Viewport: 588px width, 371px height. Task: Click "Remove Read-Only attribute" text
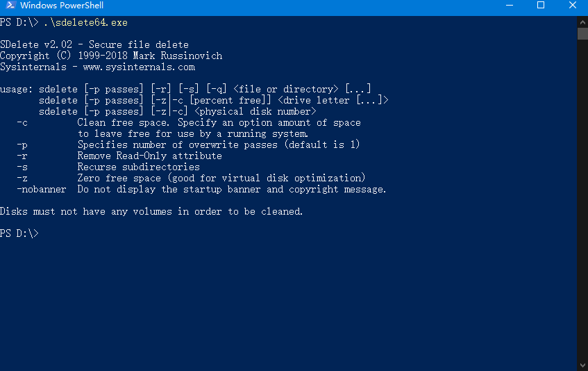tap(150, 156)
